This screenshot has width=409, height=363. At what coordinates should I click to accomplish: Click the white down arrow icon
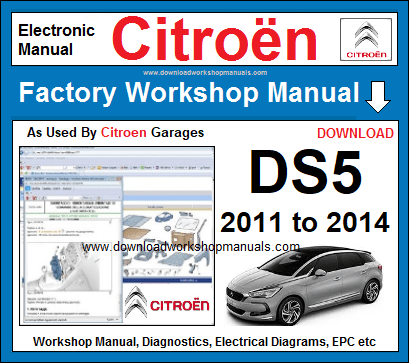pyautogui.click(x=378, y=97)
